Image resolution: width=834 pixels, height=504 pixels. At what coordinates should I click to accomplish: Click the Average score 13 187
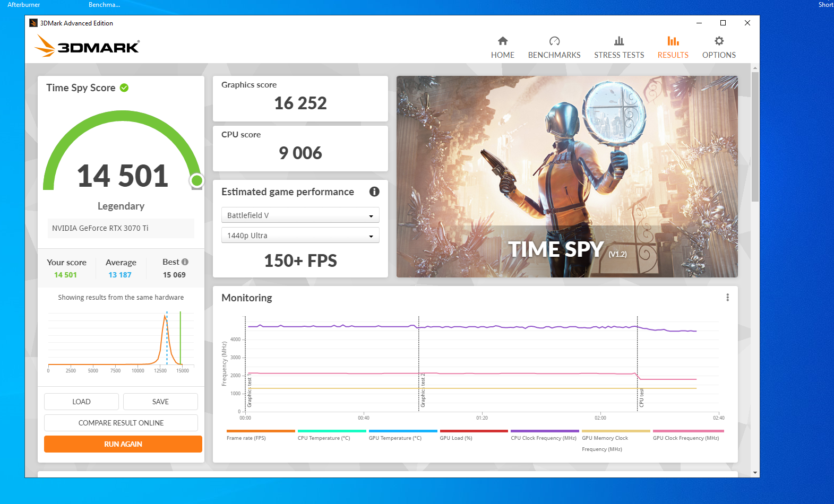[120, 275]
